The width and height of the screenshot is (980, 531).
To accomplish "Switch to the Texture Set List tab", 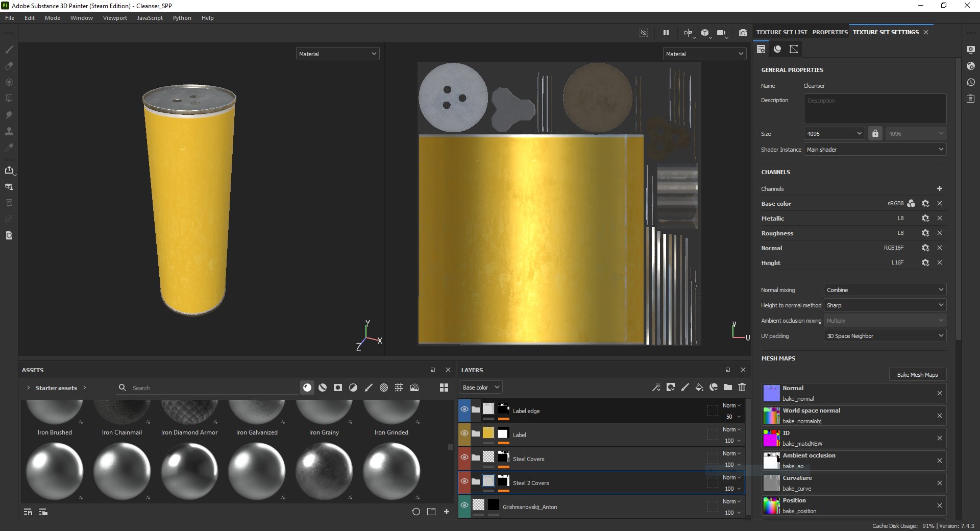I will tap(781, 32).
